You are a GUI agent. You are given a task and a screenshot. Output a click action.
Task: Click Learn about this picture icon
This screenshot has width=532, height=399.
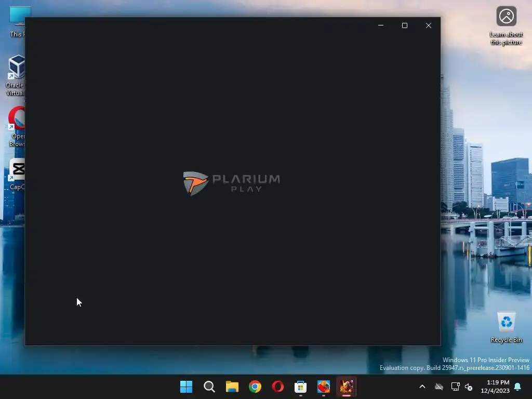point(506,25)
